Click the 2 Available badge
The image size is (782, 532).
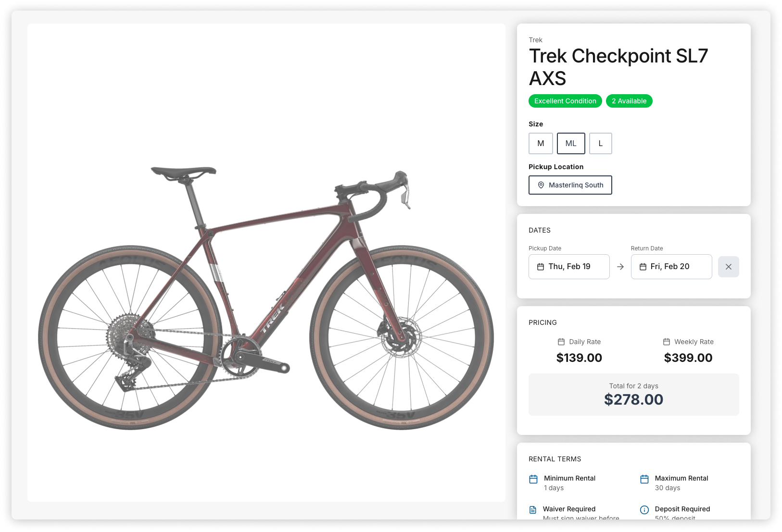[629, 101]
